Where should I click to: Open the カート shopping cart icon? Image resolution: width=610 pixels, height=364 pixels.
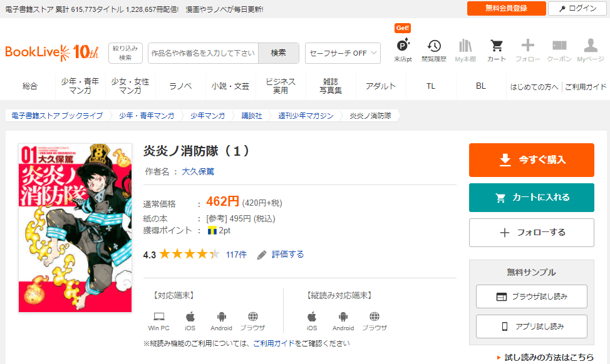click(496, 46)
